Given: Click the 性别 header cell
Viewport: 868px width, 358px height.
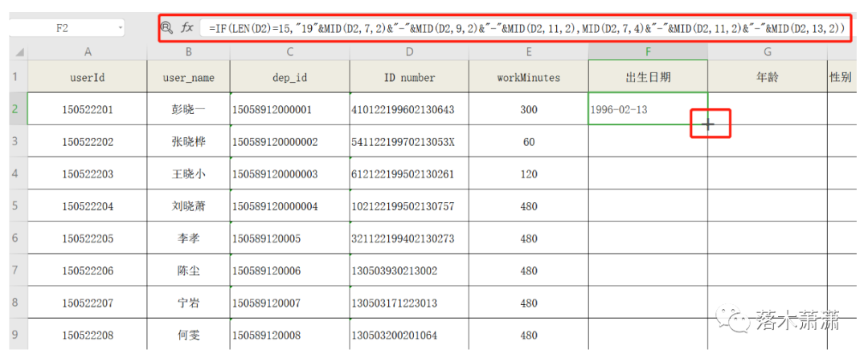Looking at the screenshot, I should coord(841,77).
